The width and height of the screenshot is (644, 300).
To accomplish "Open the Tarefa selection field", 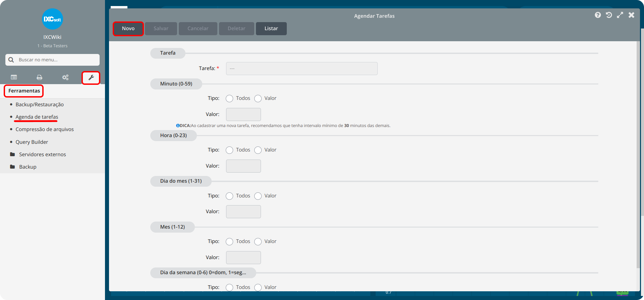I will click(302, 68).
